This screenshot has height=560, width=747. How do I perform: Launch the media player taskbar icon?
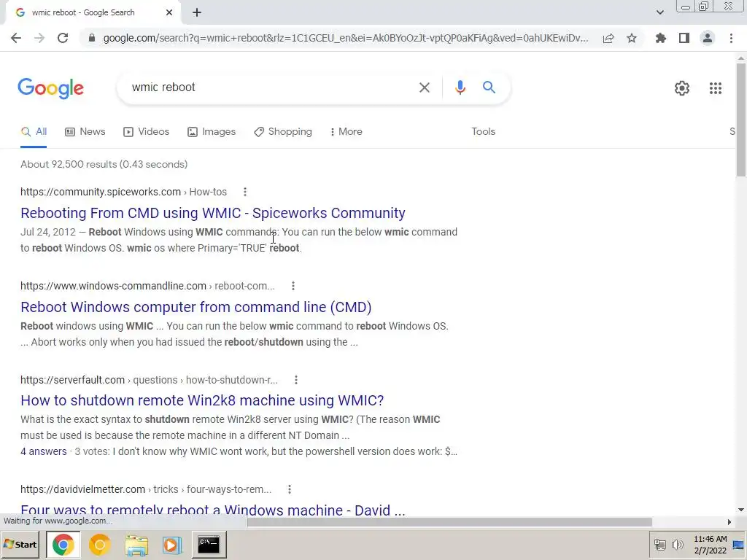click(172, 545)
